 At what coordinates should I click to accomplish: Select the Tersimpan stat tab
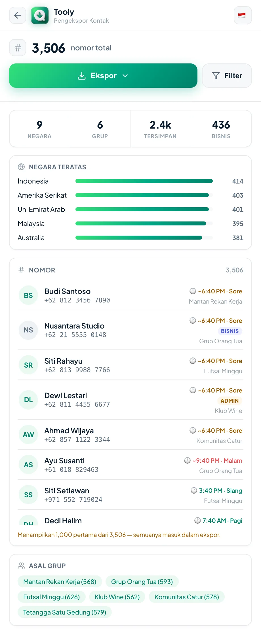[160, 129]
